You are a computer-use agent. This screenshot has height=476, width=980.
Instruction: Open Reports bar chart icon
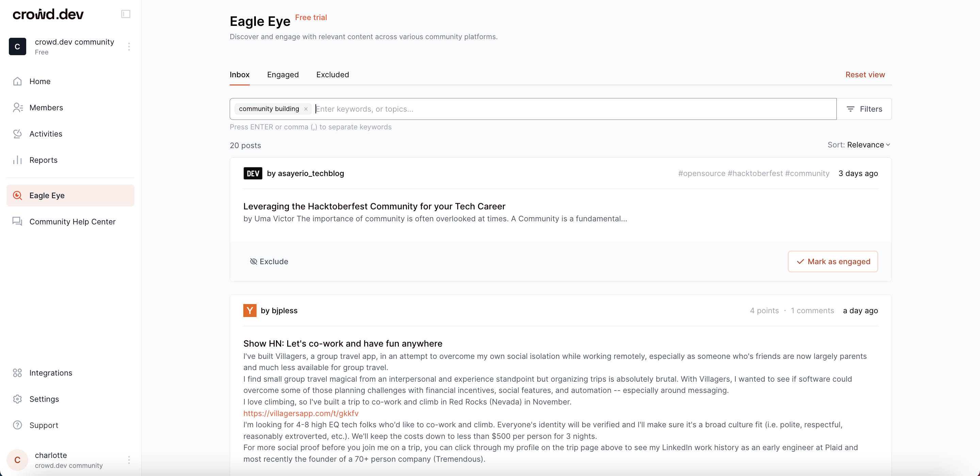(17, 160)
